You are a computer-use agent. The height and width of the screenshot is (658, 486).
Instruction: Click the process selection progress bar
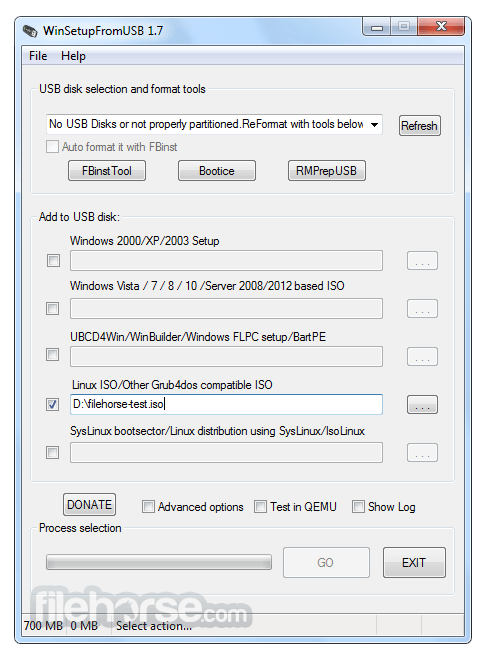[159, 562]
